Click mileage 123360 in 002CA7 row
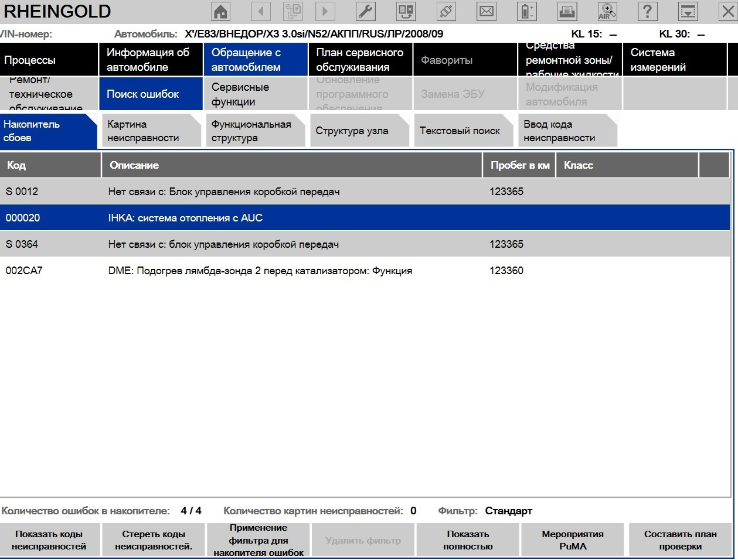The width and height of the screenshot is (738, 560). coord(506,271)
